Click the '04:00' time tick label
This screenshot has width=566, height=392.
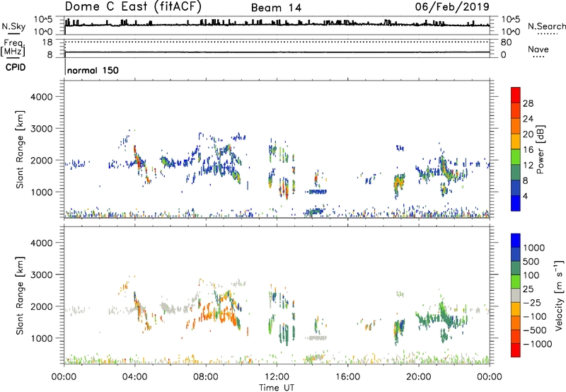coord(135,377)
